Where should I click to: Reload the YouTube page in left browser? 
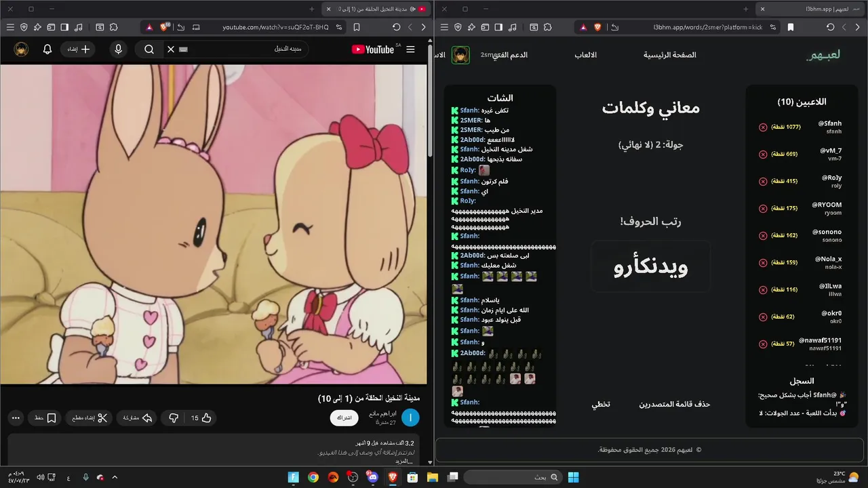pyautogui.click(x=396, y=27)
